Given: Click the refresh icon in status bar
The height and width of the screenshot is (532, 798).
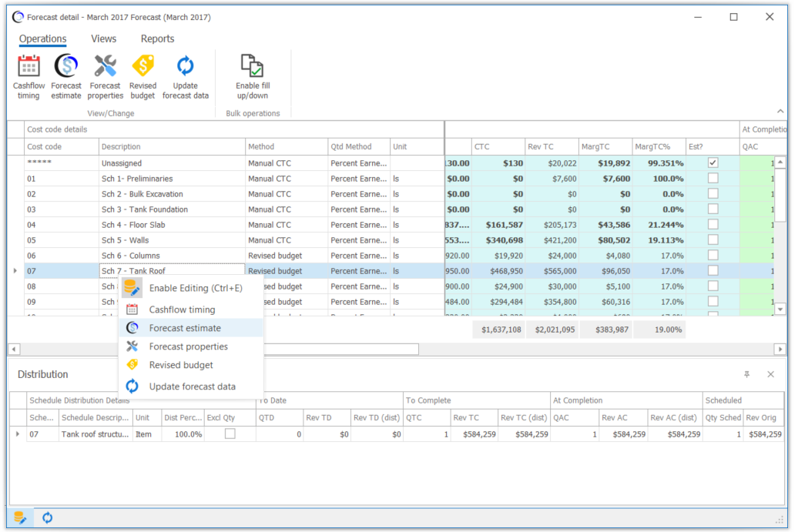Looking at the screenshot, I should (x=47, y=518).
